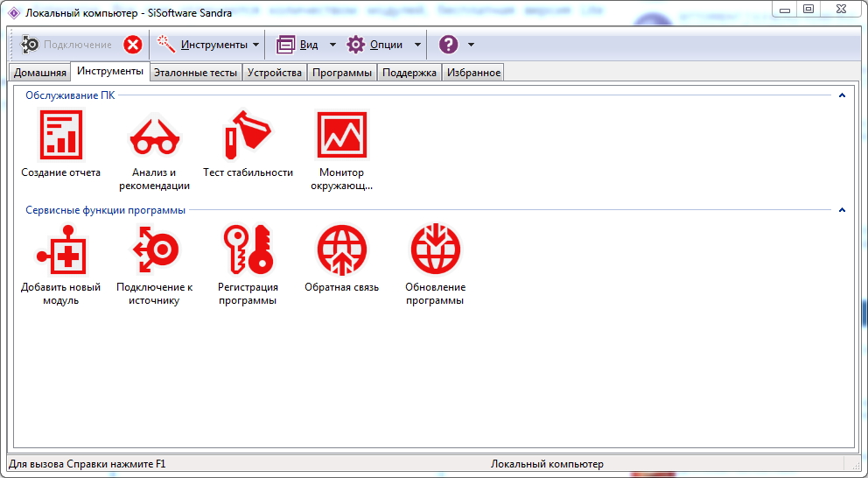The height and width of the screenshot is (478, 868).
Task: Switch to the Домашняя tab
Action: (x=39, y=73)
